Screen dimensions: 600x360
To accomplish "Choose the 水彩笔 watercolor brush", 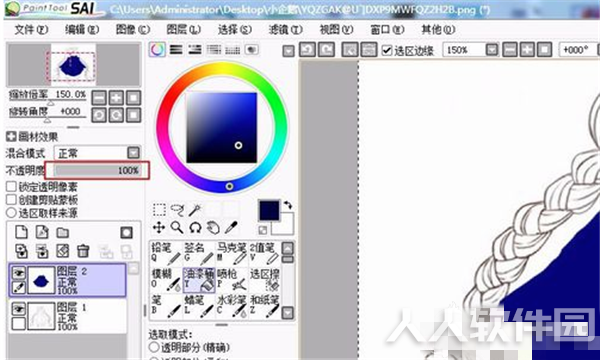I will click(232, 306).
